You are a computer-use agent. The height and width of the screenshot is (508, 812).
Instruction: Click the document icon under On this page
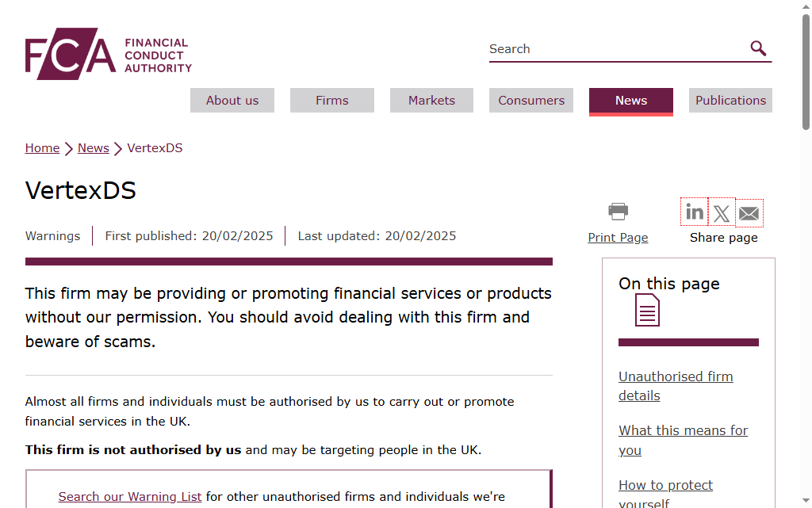pyautogui.click(x=647, y=310)
